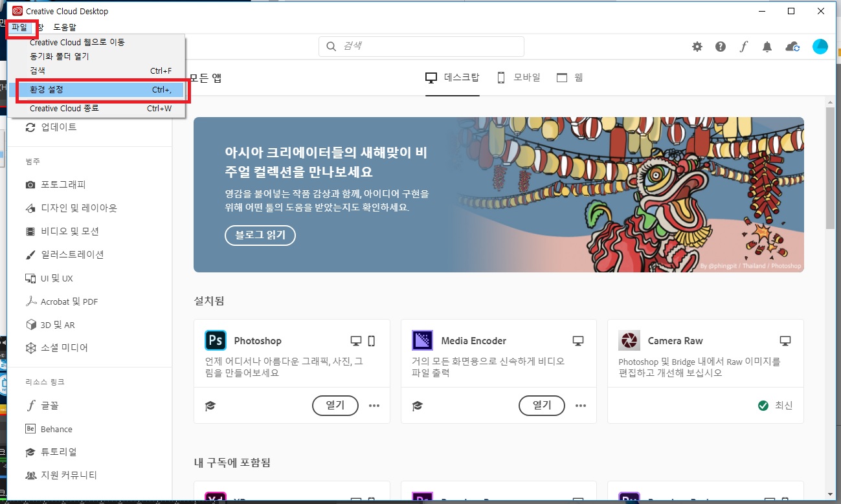Open Media Encoder with its 열기 button
The image size is (841, 504).
(542, 406)
